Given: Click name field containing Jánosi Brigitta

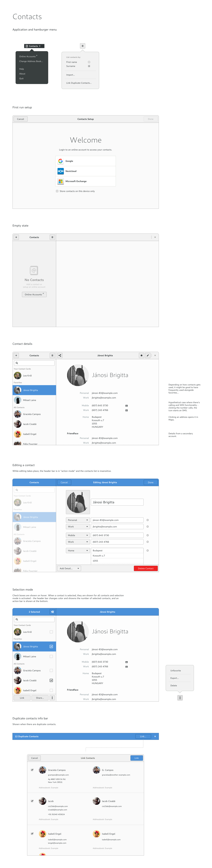Looking at the screenshot, I should (x=117, y=502).
